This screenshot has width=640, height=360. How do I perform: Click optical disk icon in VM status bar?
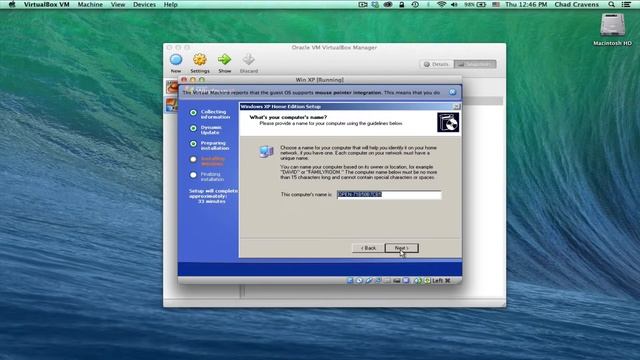tap(360, 280)
